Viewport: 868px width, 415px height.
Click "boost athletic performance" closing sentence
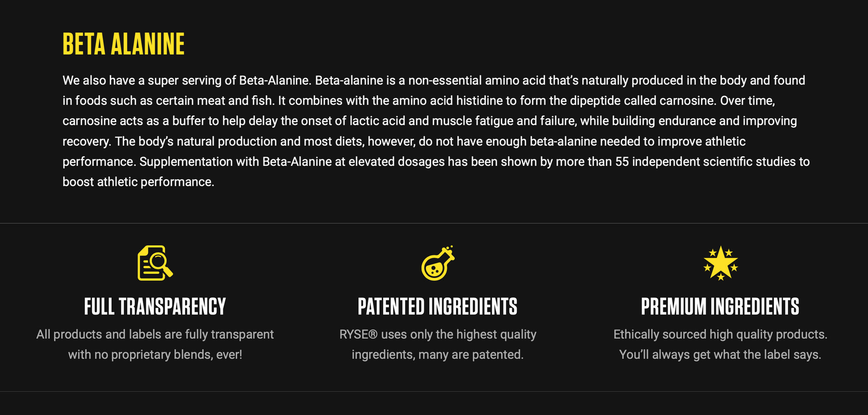pyautogui.click(x=138, y=182)
